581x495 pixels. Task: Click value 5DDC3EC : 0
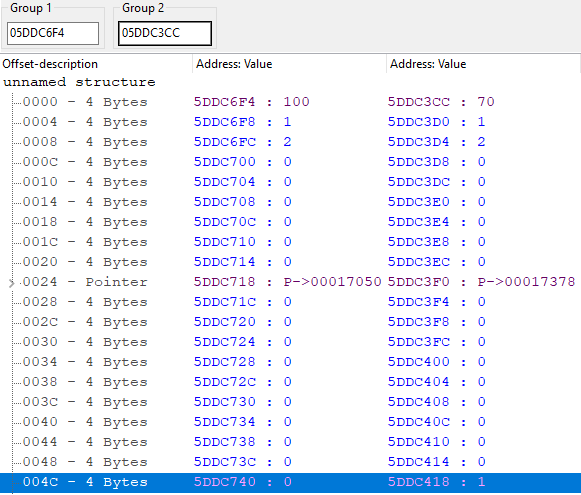[436, 262]
